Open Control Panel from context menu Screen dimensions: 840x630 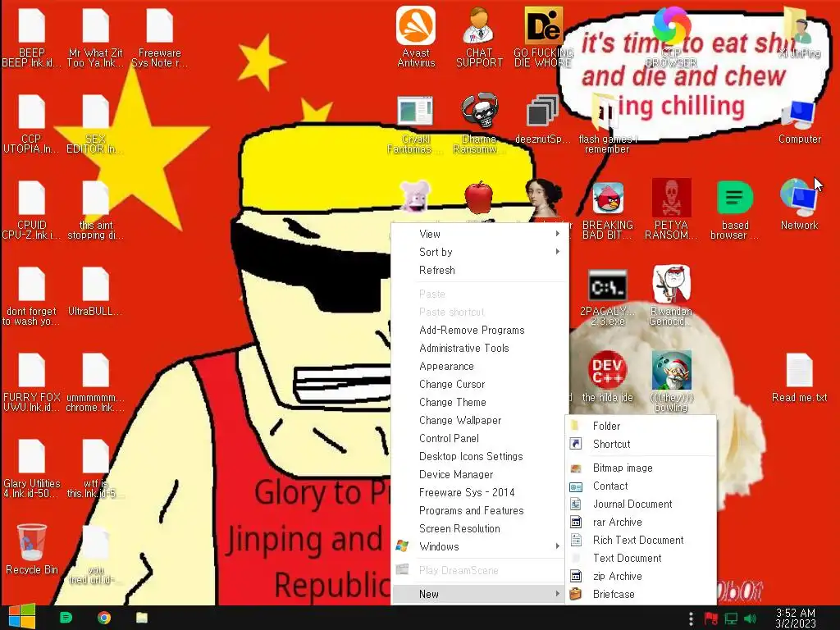[479, 438]
